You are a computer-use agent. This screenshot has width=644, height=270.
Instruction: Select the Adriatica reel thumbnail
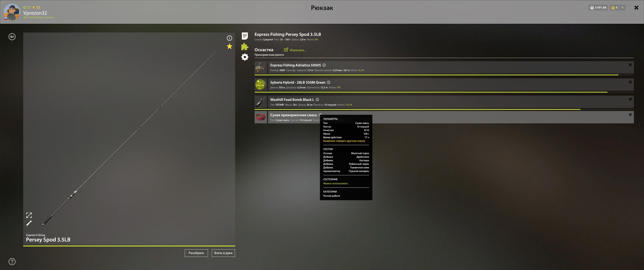(x=261, y=67)
